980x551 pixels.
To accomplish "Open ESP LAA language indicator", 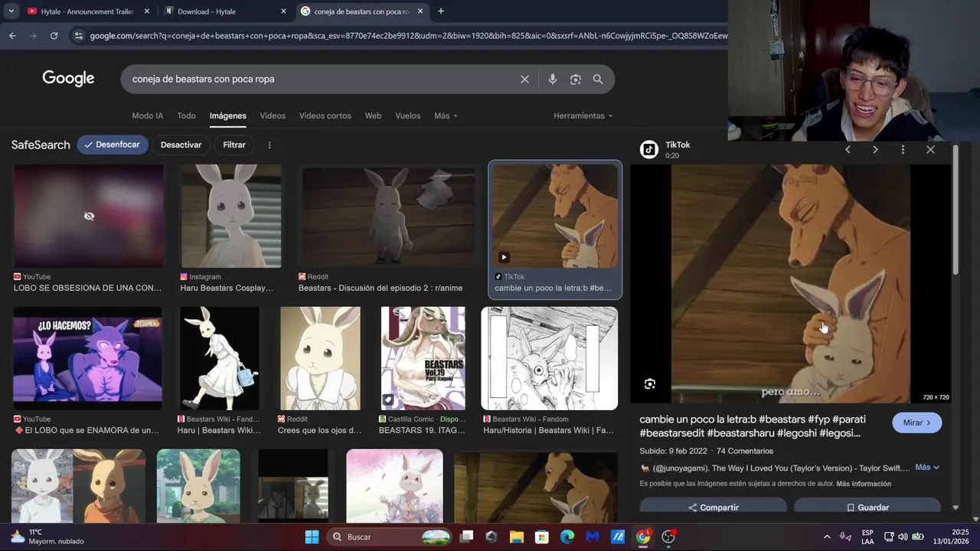I will coord(867,536).
